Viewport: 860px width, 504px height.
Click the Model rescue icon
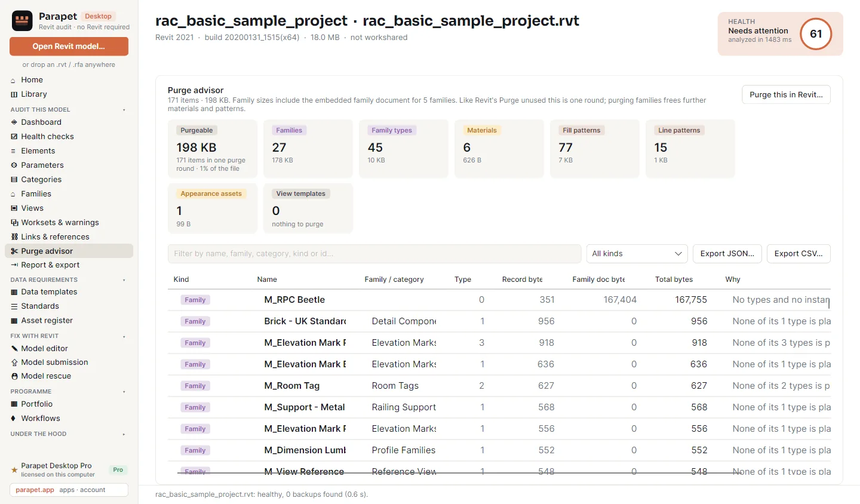[14, 376]
